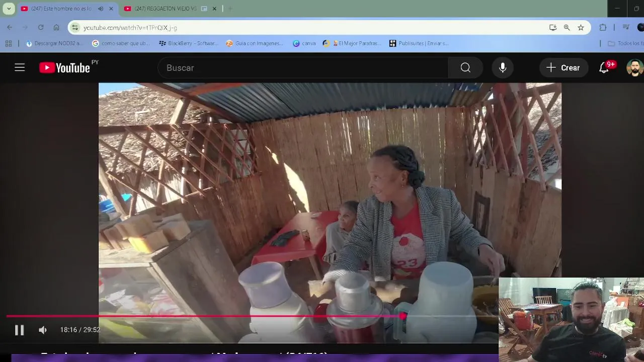The image size is (644, 362).
Task: Mute the video with the speaker icon
Action: coord(43,330)
